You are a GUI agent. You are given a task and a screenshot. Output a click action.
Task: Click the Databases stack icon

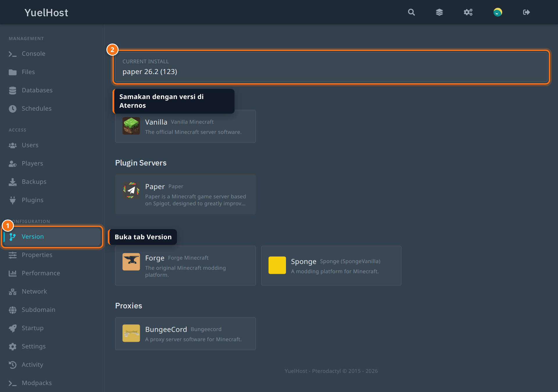coord(12,90)
